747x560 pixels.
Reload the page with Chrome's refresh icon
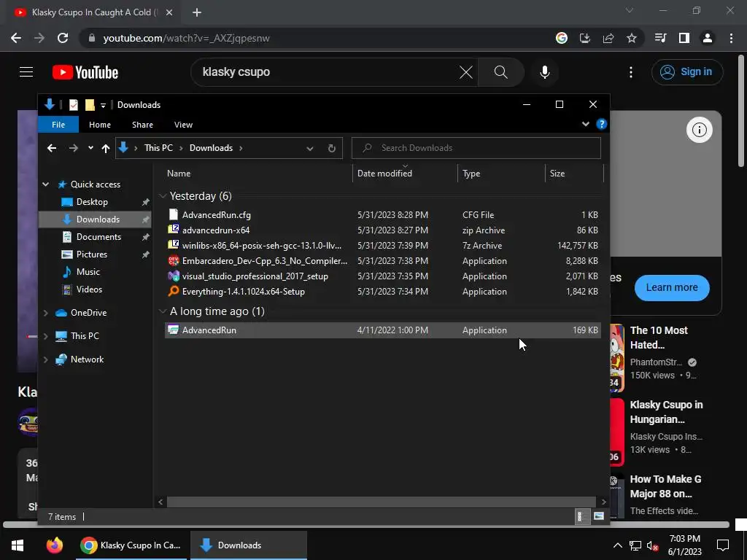[63, 38]
